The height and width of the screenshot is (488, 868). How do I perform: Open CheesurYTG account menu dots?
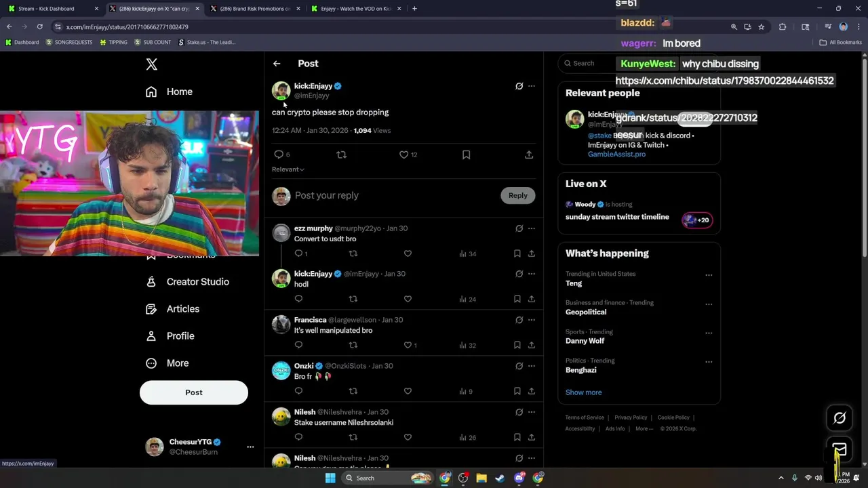click(250, 447)
